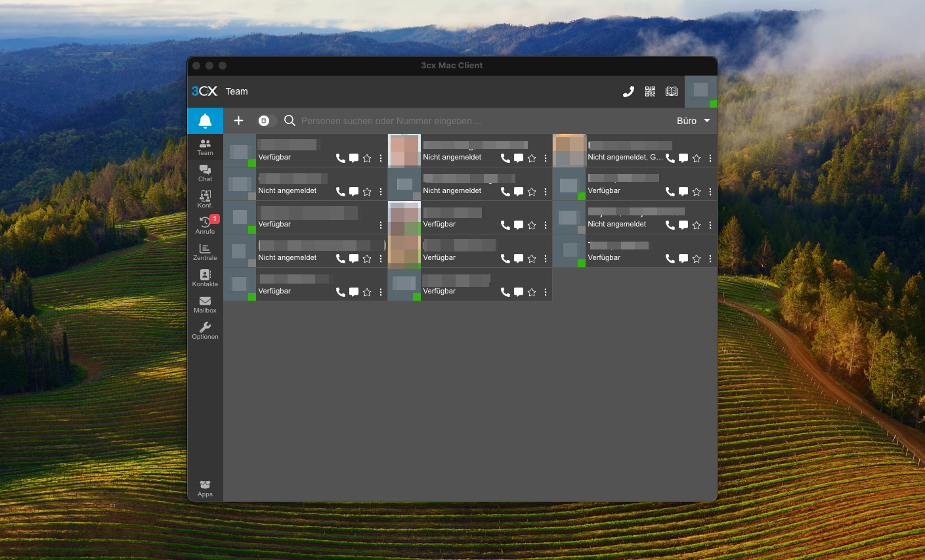Open the web directory book icon
Viewport: 925px width, 560px height.
click(672, 91)
